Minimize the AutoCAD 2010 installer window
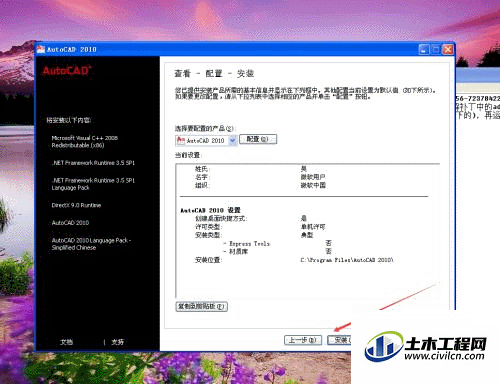Viewport: 500px width, 384px height. (x=424, y=50)
